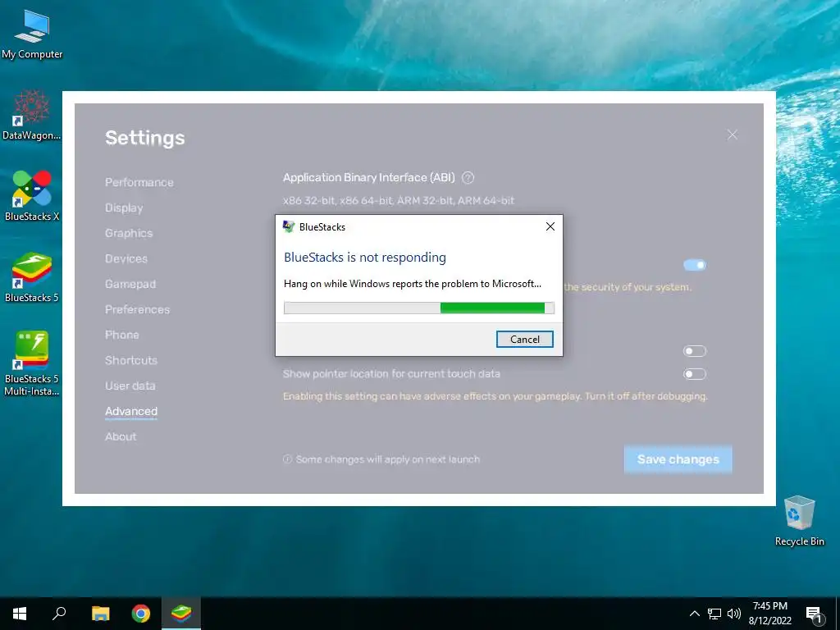Click 'Application Binary Interface (ABI)' heading

pos(368,178)
